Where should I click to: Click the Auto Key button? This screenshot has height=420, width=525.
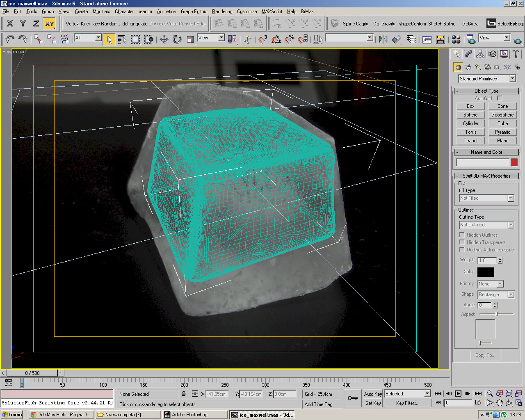[x=373, y=394]
